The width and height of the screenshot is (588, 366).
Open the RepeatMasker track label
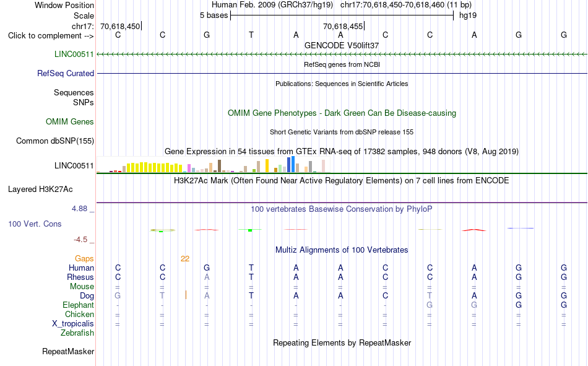tap(68, 351)
